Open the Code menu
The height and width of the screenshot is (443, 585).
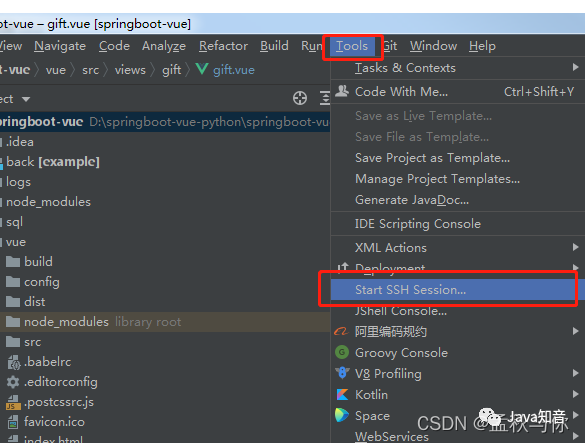coord(114,46)
